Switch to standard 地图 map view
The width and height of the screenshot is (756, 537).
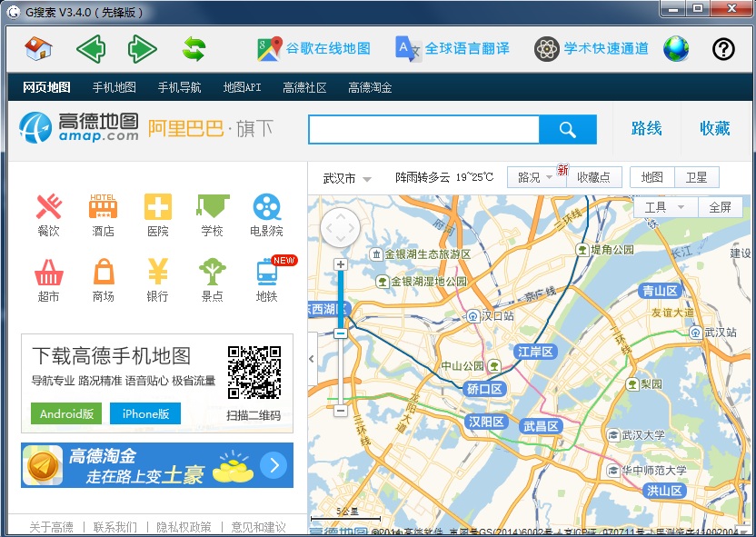(x=652, y=177)
